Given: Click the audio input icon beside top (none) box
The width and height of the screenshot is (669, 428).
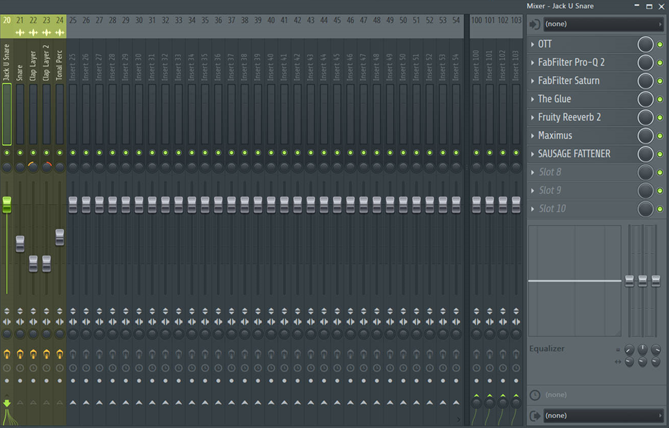Looking at the screenshot, I should click(535, 24).
